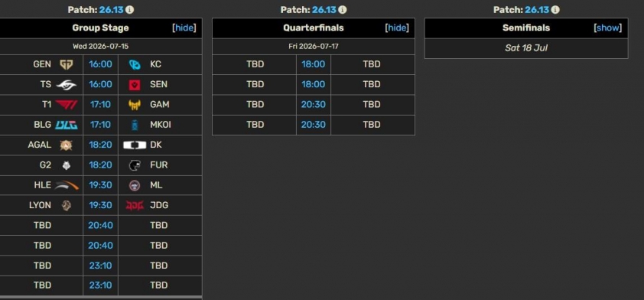Screen dimensions: 644x300
Task: Click the HLE team name
Action: coord(42,185)
